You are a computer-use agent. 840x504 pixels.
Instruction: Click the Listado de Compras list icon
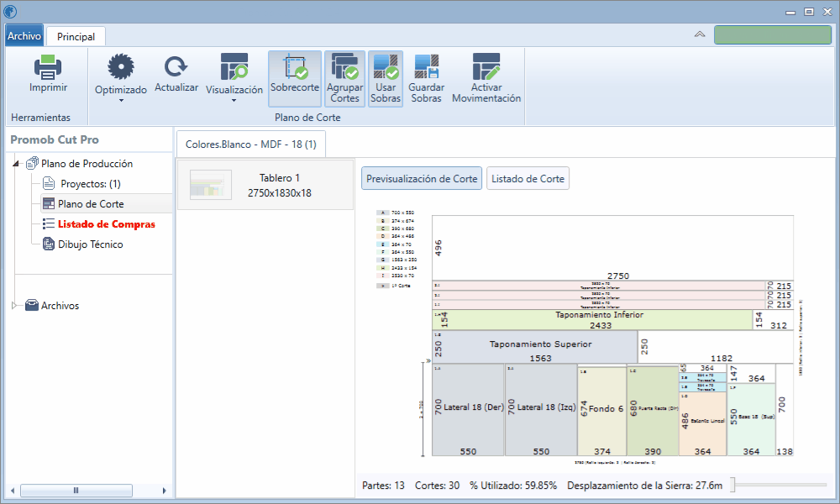pos(49,224)
